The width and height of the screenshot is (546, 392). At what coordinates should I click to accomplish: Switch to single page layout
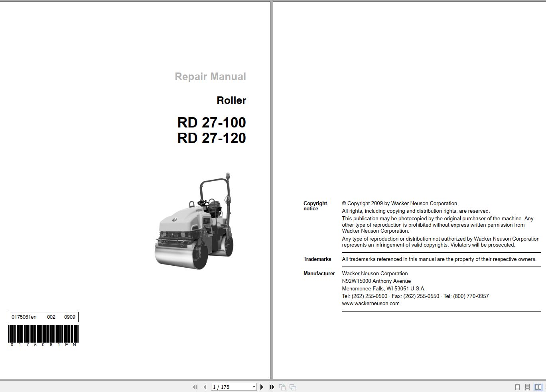coord(517,387)
